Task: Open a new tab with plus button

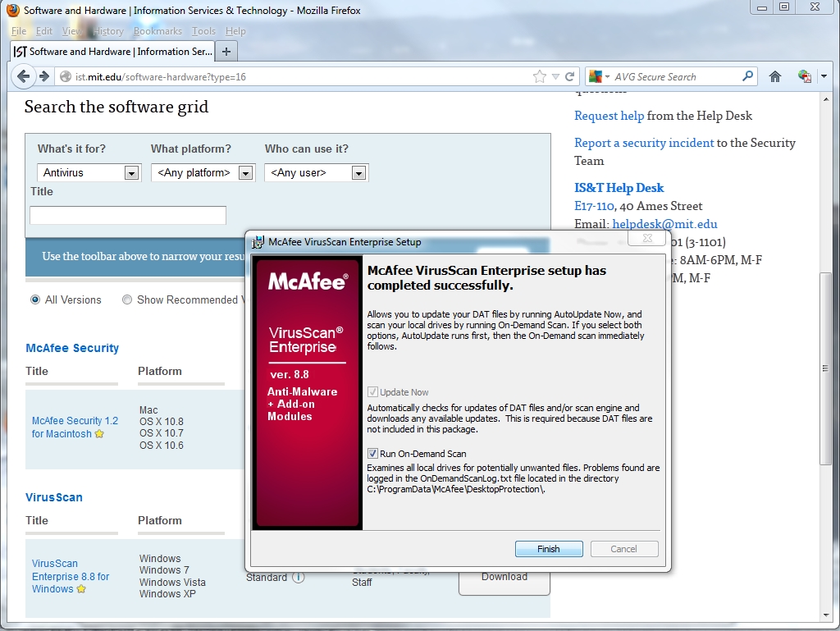Action: pos(227,51)
